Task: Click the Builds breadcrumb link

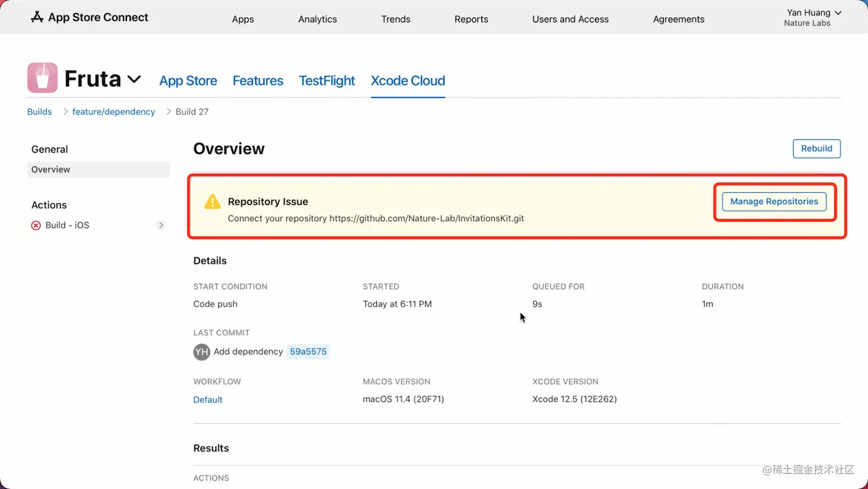Action: (40, 111)
